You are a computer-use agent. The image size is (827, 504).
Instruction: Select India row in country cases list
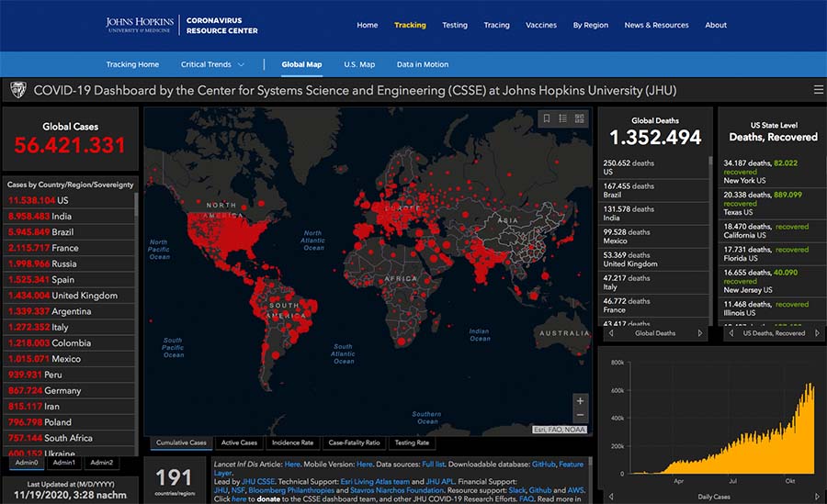tap(69, 216)
